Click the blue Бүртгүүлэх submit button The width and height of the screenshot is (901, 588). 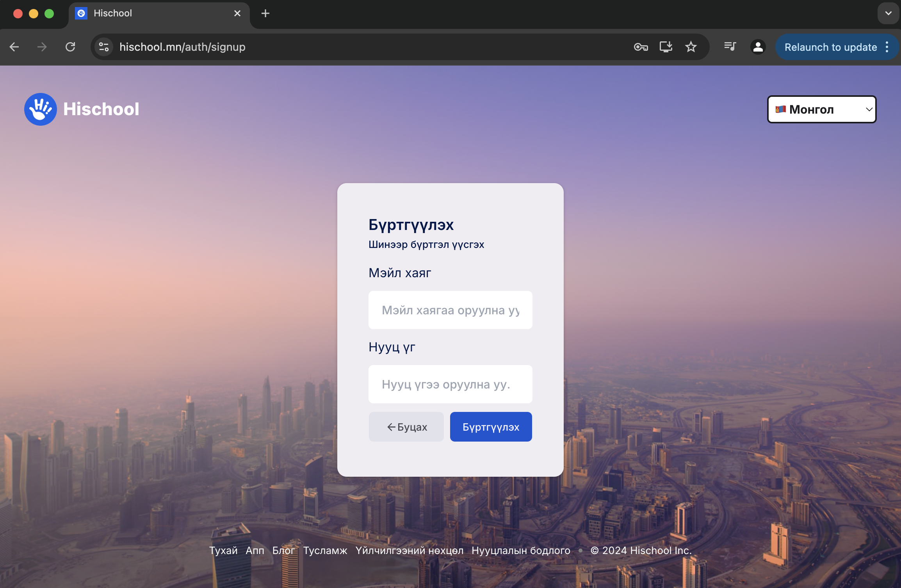point(491,427)
